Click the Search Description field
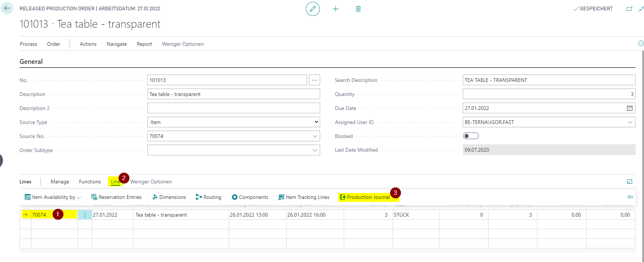 click(549, 80)
